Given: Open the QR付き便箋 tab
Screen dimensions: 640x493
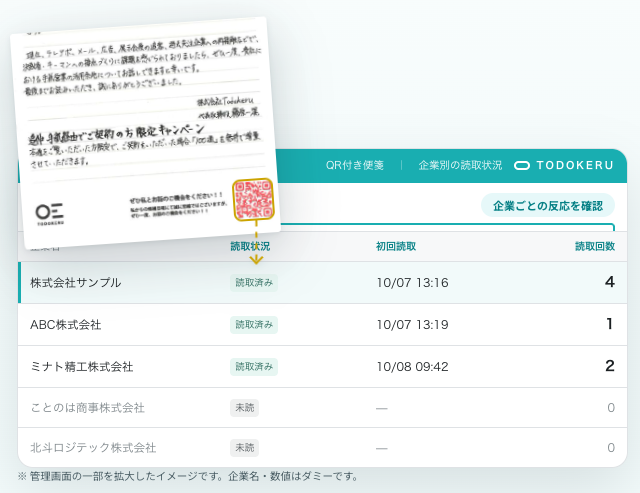Looking at the screenshot, I should tap(355, 165).
